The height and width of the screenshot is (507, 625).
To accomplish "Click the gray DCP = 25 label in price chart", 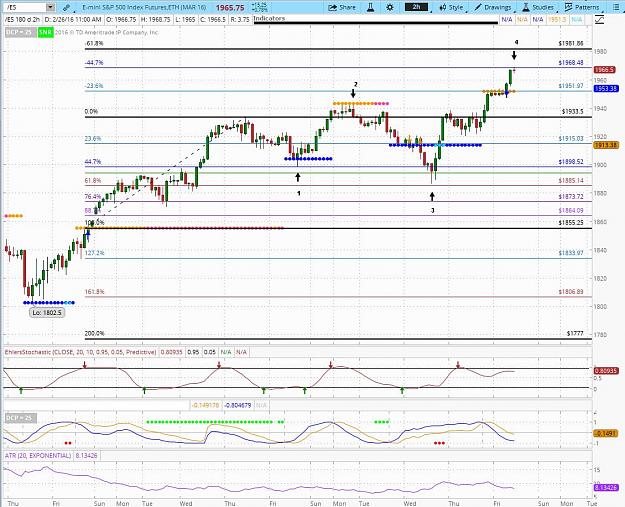I will 21,32.
